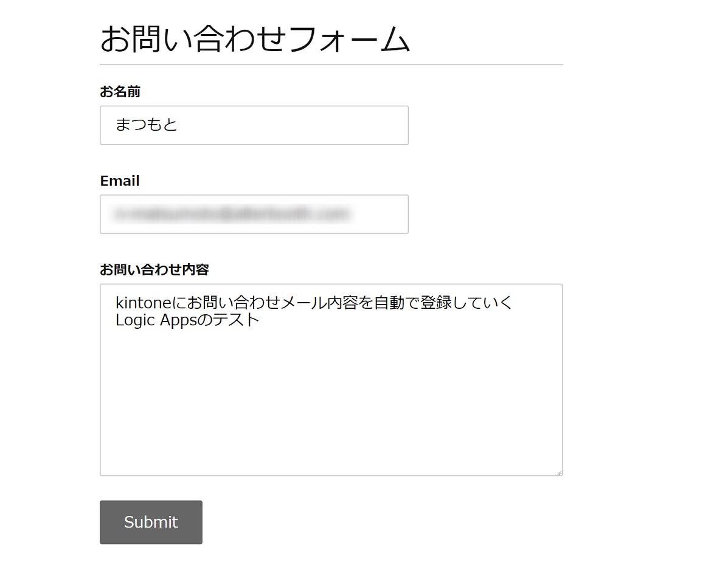
Task: Click the お名前 field label
Action: 120,92
